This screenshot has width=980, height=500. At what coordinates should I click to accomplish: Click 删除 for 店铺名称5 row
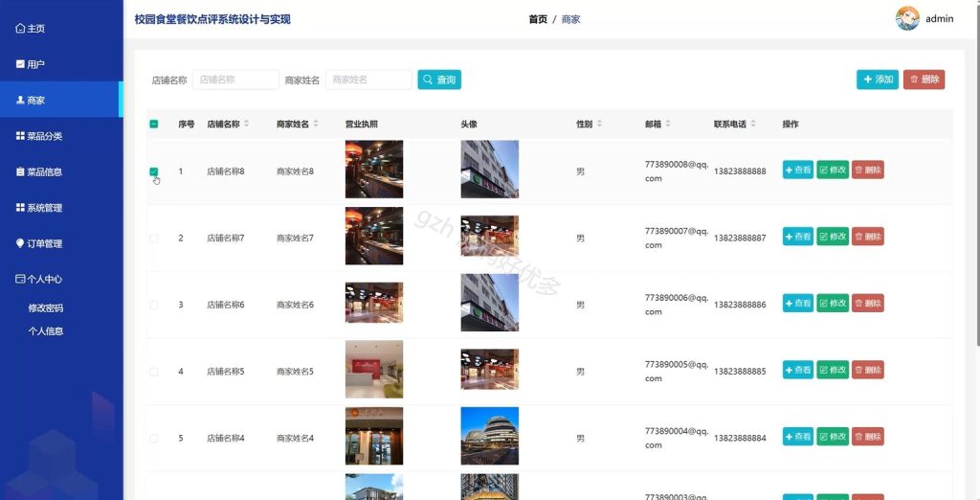pos(867,370)
